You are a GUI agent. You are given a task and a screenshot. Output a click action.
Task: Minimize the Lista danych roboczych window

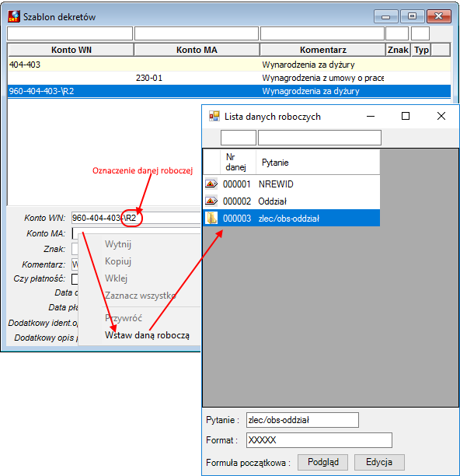coord(371,116)
